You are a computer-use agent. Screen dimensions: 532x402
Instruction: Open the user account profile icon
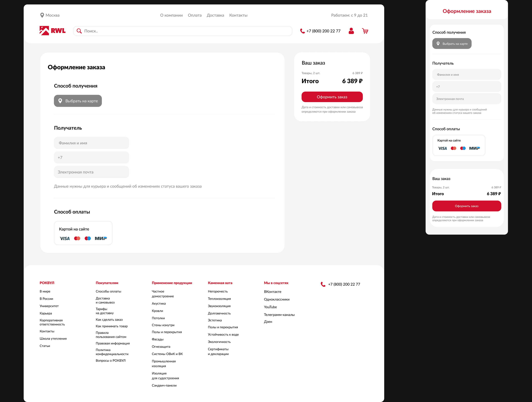351,31
